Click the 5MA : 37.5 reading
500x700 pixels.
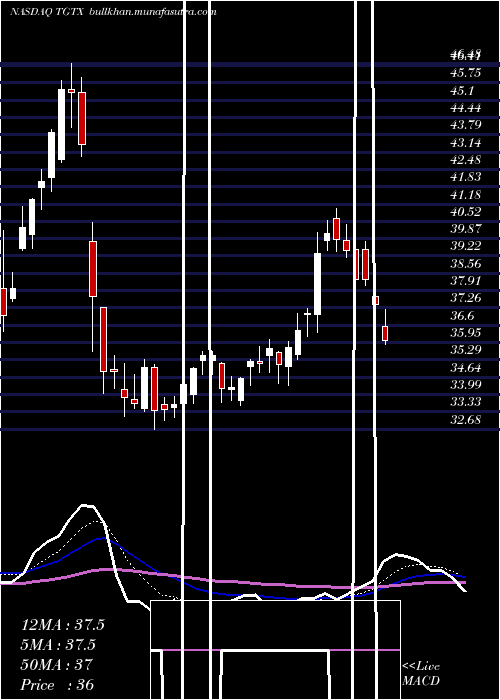(58, 645)
